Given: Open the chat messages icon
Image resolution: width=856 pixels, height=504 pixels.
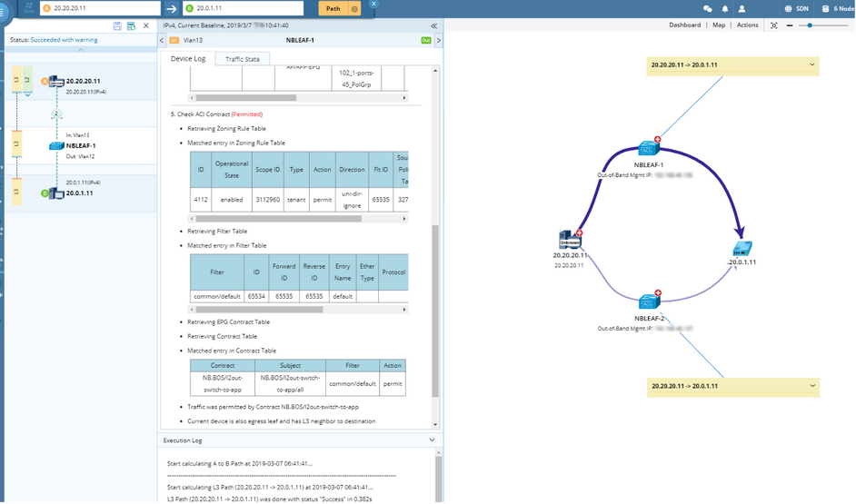Looking at the screenshot, I should pyautogui.click(x=708, y=9).
